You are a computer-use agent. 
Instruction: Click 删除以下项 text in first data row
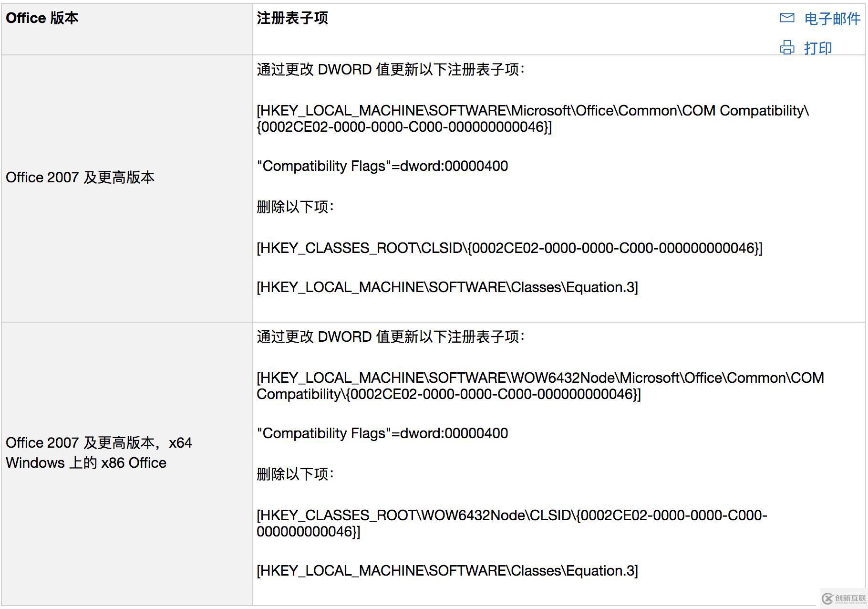(295, 207)
